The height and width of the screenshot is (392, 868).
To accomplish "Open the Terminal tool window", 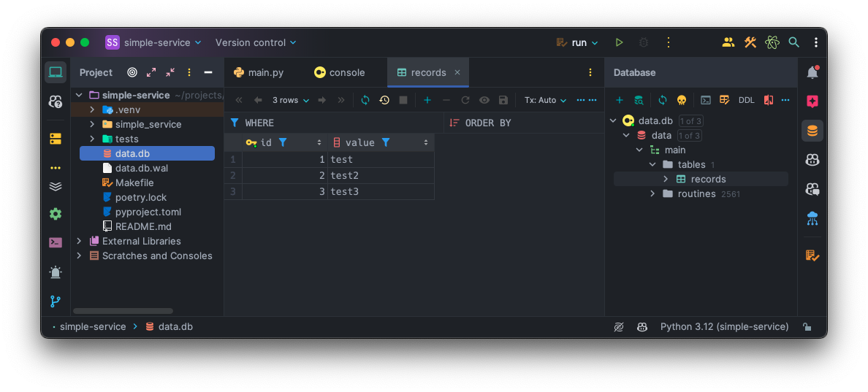I will [x=56, y=242].
